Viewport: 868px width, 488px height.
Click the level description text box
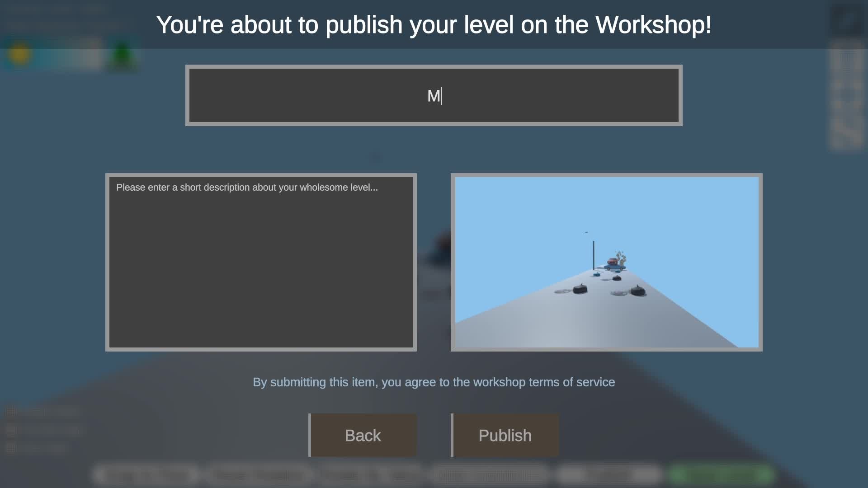click(261, 262)
